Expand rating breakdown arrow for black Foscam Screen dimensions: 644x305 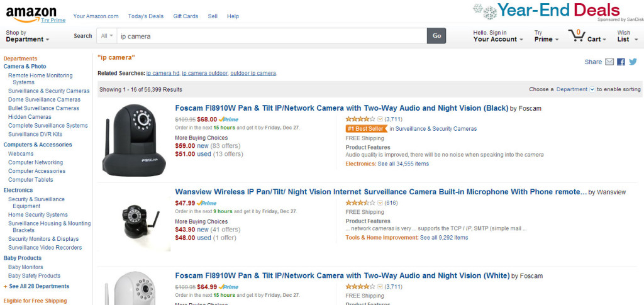click(380, 119)
